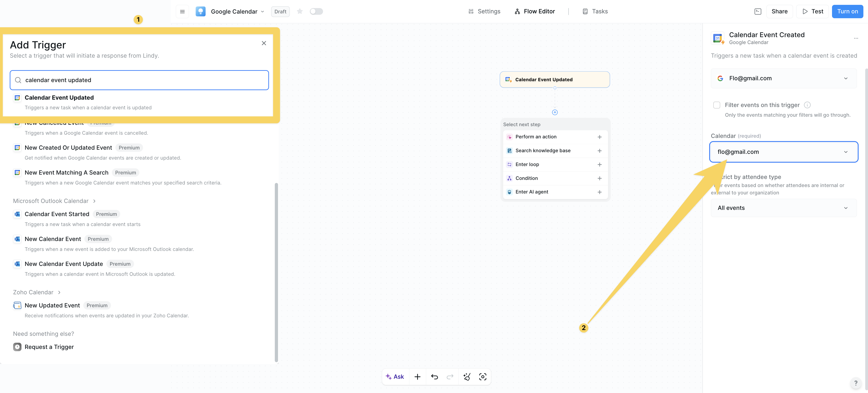Click the undo arrow icon
Screen dimensions: 868x393
pos(434,376)
